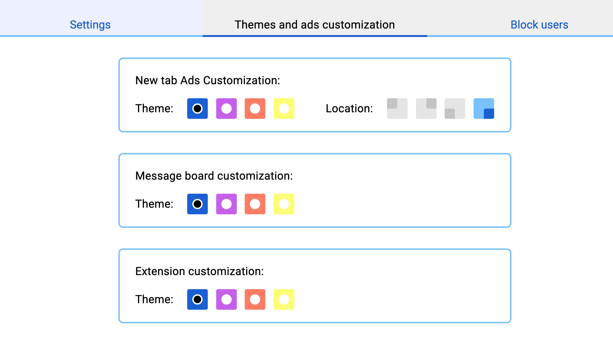Select blue theme for Extension customization
This screenshot has height=364, width=613.
[197, 299]
